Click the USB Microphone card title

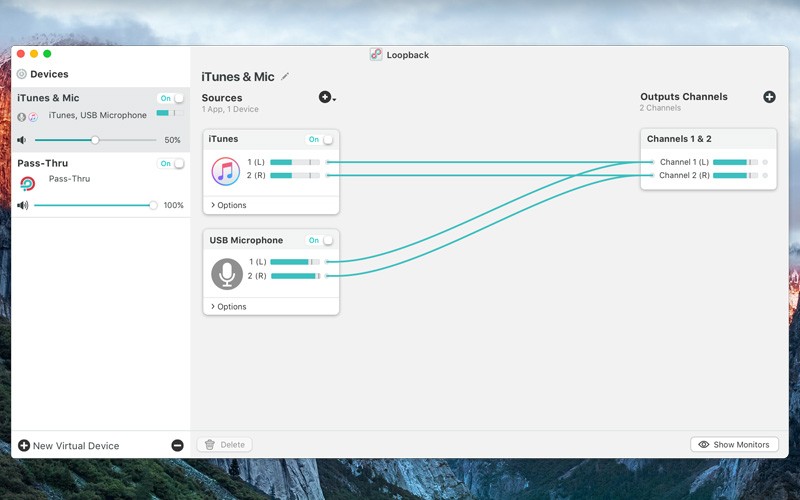[x=246, y=240]
